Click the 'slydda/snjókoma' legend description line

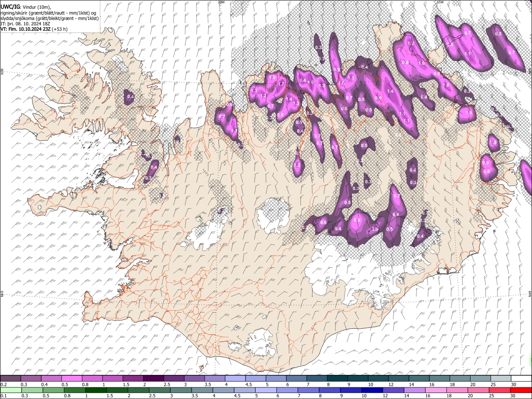(49, 18)
